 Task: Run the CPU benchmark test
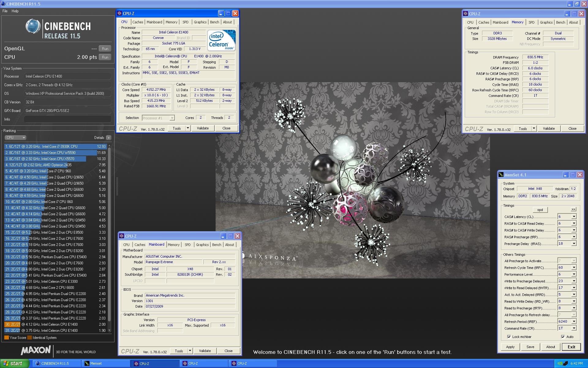pos(105,57)
